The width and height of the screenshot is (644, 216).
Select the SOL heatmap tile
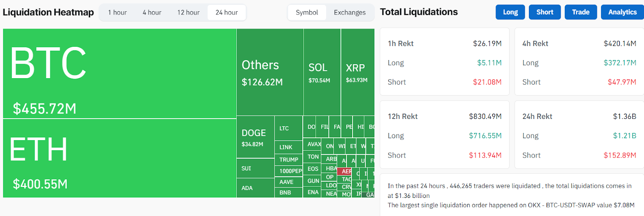coord(322,73)
